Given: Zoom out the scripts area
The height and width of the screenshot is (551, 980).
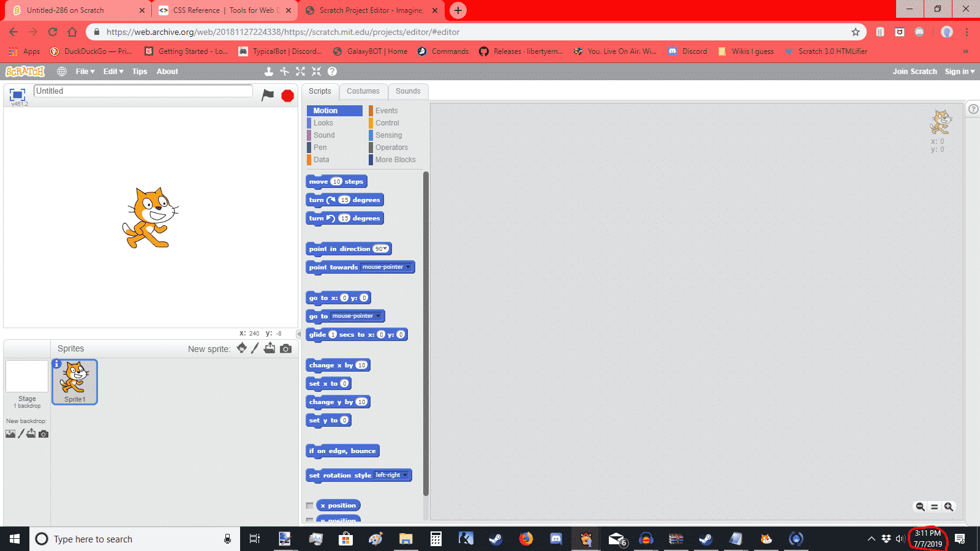Looking at the screenshot, I should pyautogui.click(x=920, y=506).
